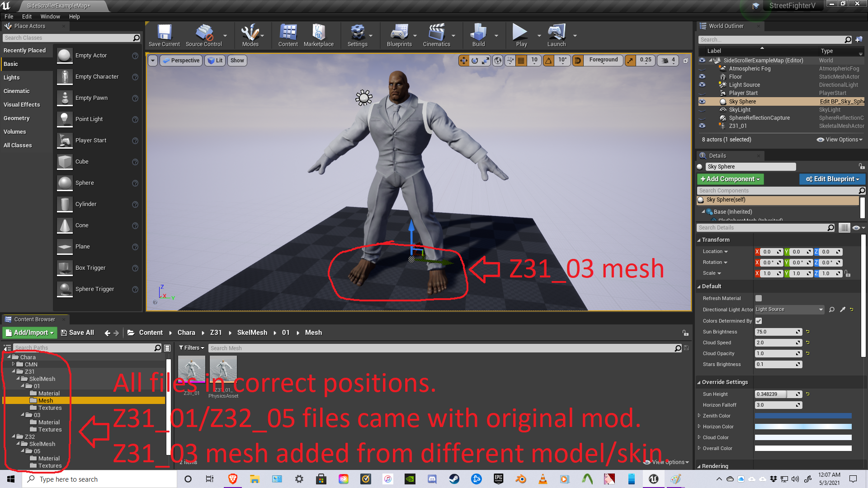Toggle surface snapping icon in viewport
Image resolution: width=868 pixels, height=488 pixels.
click(x=510, y=61)
